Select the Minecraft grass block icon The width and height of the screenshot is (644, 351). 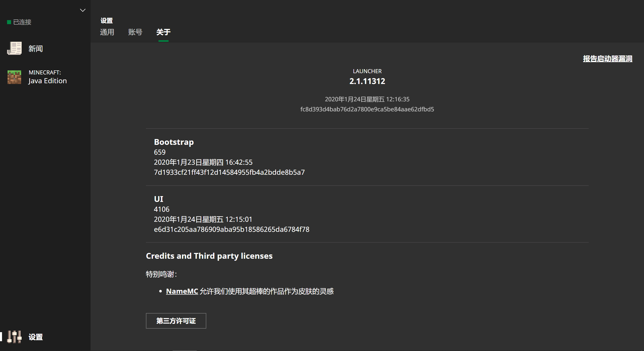14,77
